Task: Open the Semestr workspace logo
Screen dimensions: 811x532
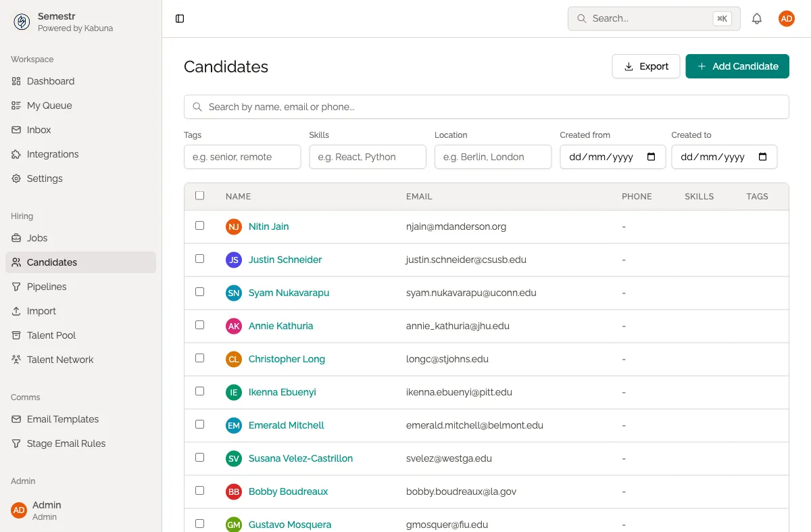Action: click(22, 21)
